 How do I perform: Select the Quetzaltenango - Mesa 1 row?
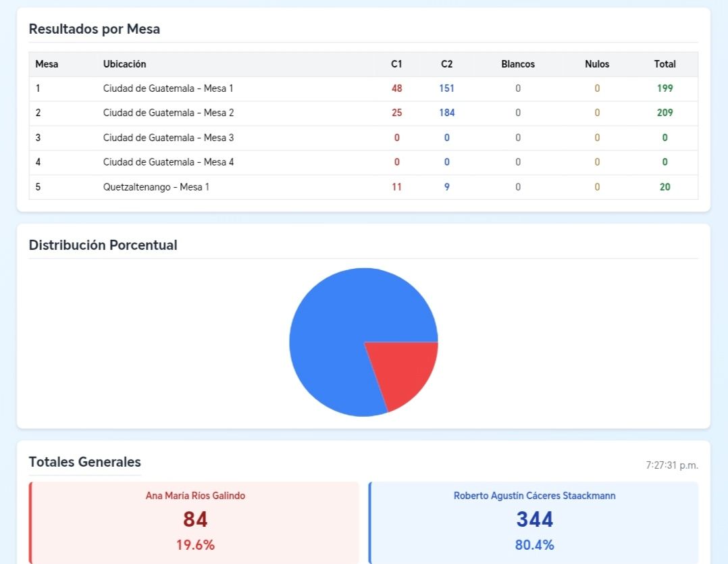[x=156, y=187]
